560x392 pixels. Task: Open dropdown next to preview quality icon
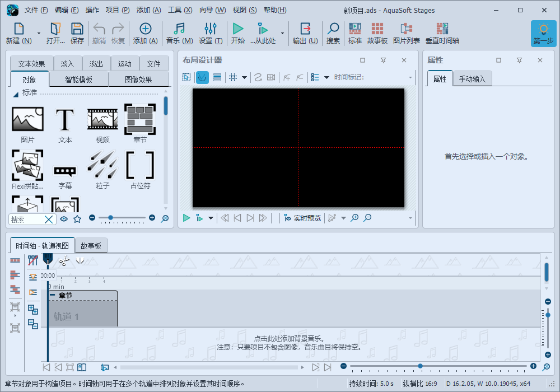point(343,218)
